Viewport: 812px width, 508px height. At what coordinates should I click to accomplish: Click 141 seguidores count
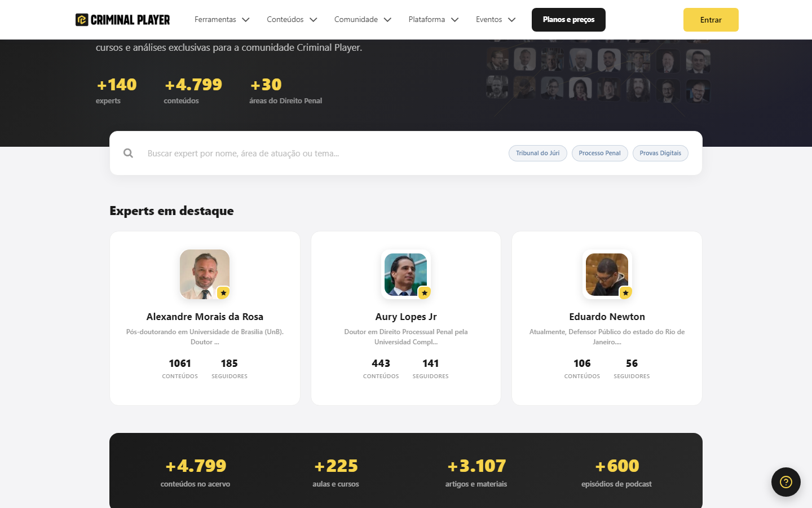pyautogui.click(x=431, y=368)
